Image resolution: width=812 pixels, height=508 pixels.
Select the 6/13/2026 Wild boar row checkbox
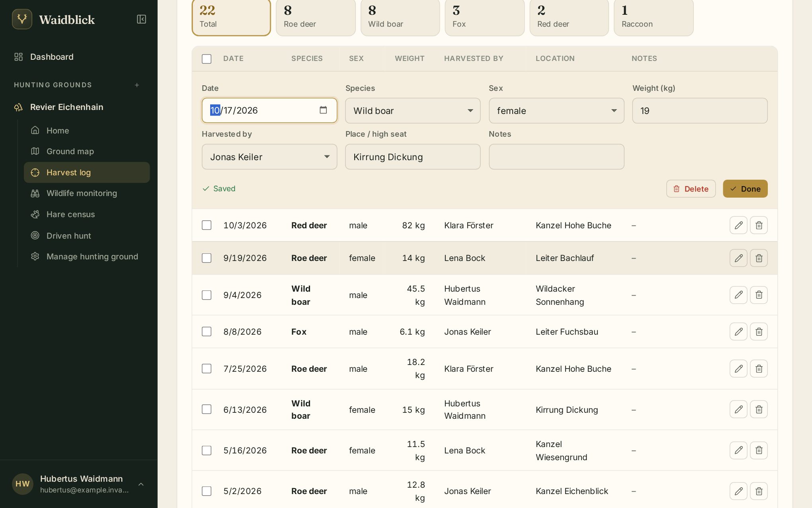tap(207, 409)
